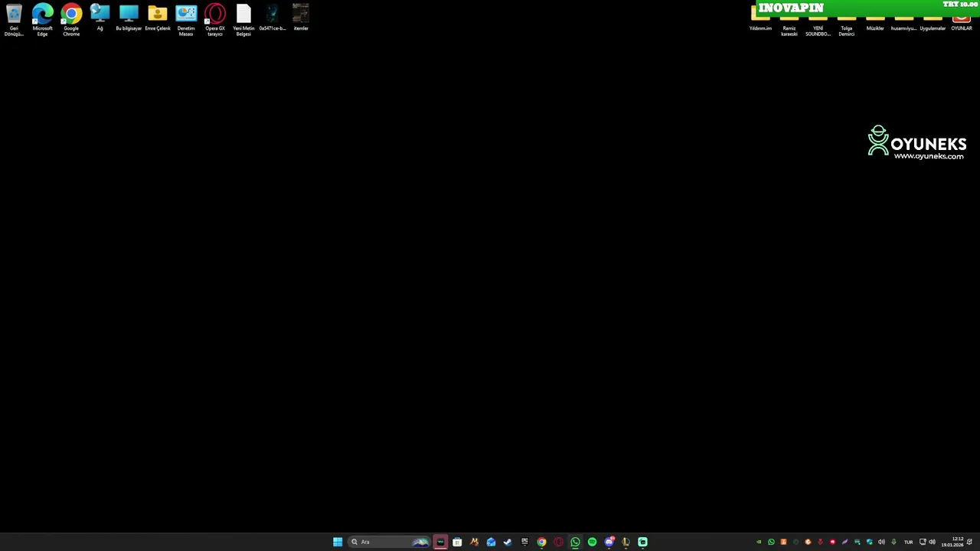Open Steam from the taskbar
Screen dimensions: 980x551
pos(508,542)
